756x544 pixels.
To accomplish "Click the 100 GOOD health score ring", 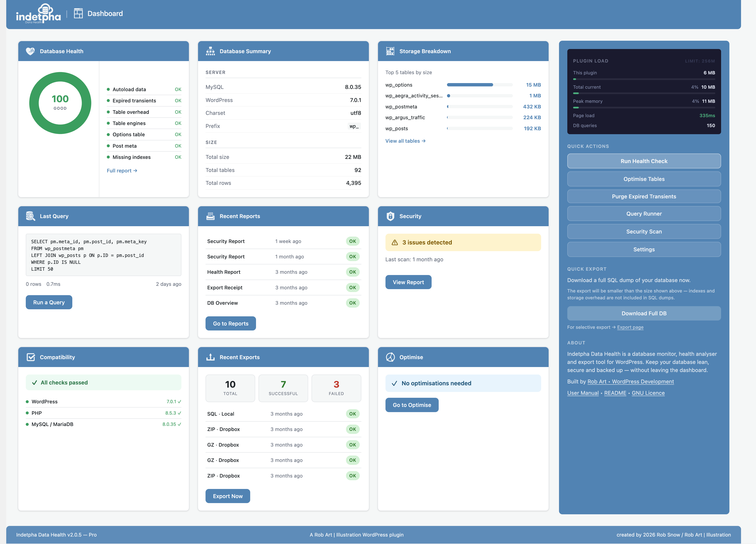I will click(60, 103).
